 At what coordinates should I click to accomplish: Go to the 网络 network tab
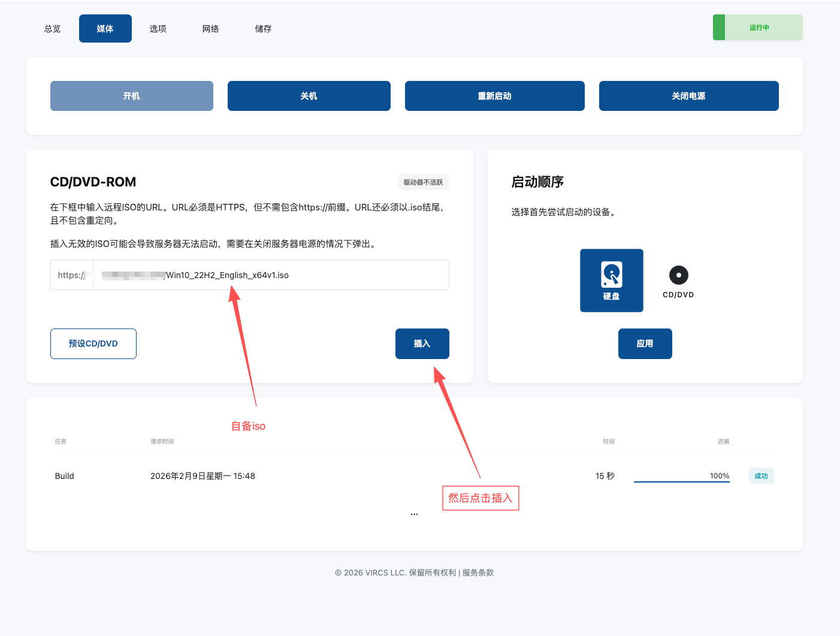click(211, 29)
